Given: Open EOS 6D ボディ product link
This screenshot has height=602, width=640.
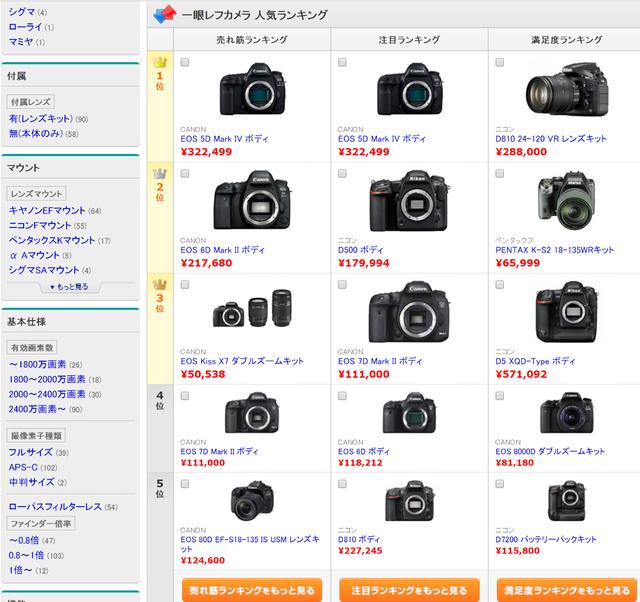Looking at the screenshot, I should [x=364, y=451].
